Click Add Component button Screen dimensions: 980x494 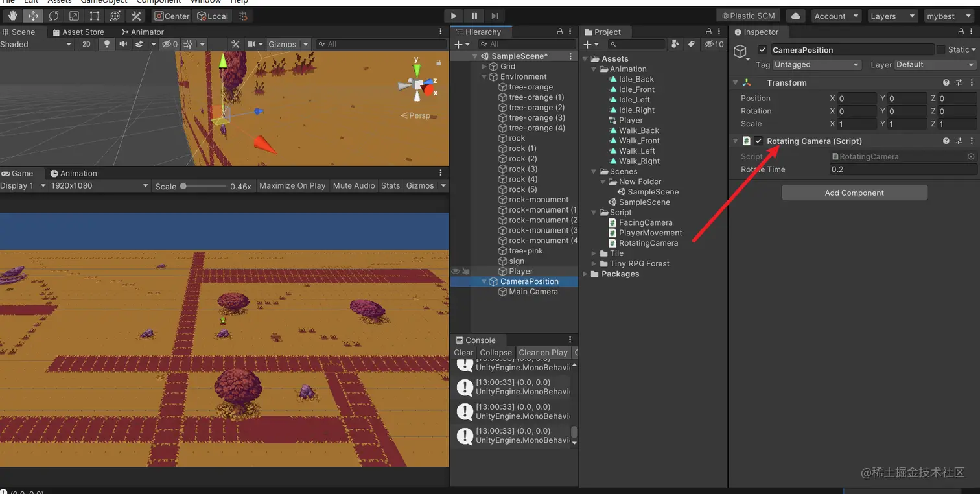tap(854, 193)
